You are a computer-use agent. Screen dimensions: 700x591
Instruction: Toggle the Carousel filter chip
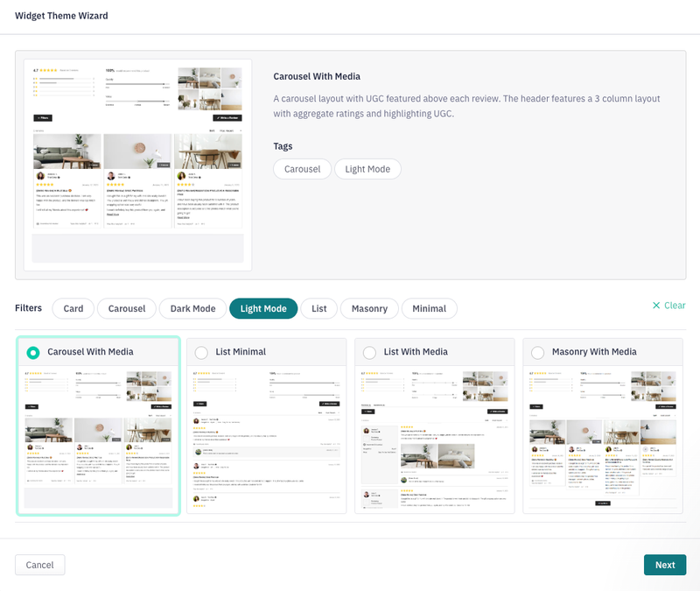127,309
